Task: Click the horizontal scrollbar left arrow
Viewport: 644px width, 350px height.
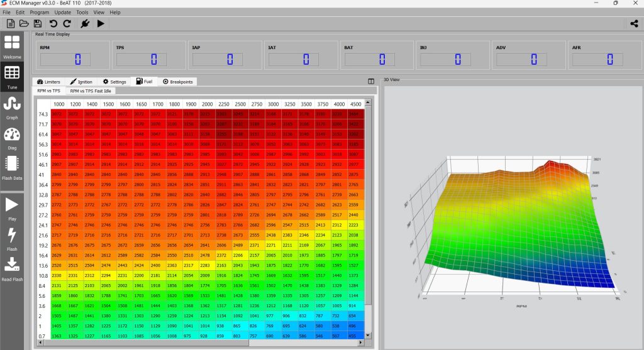Action: click(40, 342)
